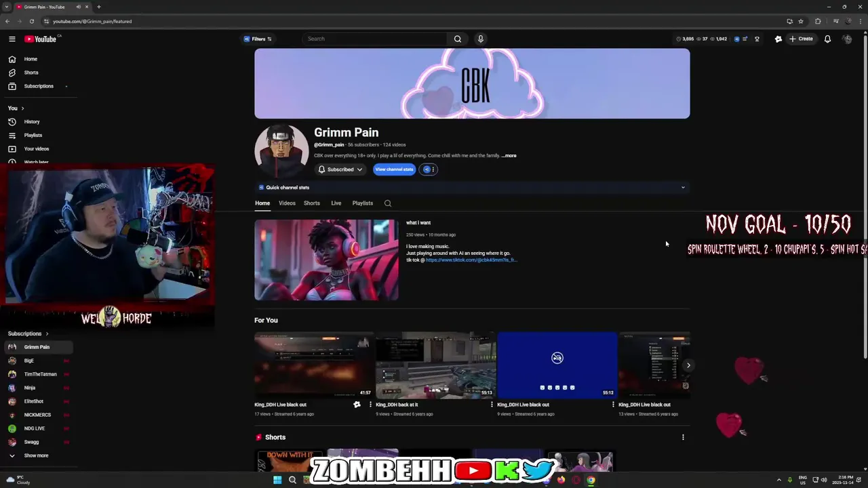Open options for King_DDH back at it
The width and height of the screenshot is (868, 488).
[492, 405]
